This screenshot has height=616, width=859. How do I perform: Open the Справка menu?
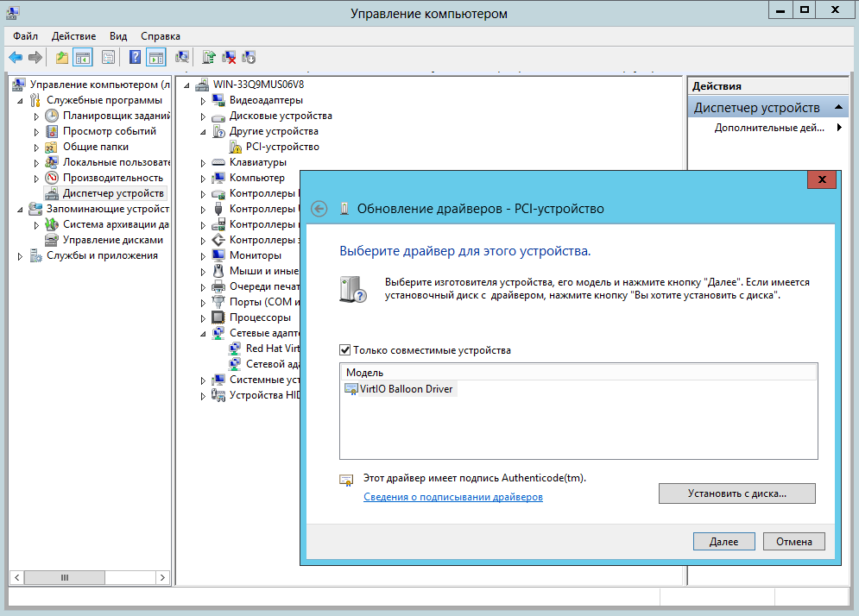(x=160, y=36)
